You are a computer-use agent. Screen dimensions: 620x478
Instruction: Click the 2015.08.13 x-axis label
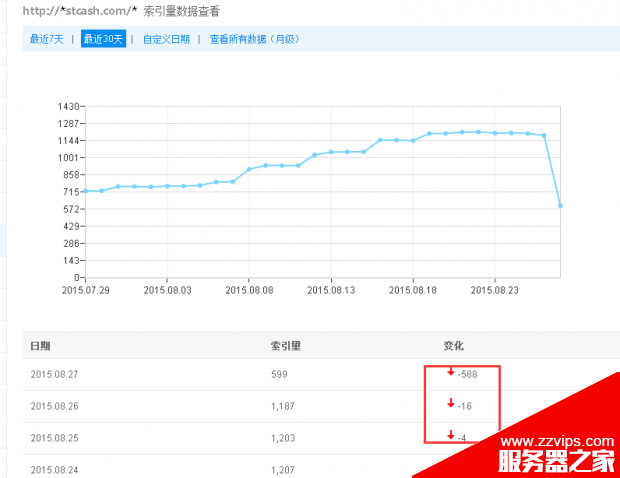pos(331,290)
